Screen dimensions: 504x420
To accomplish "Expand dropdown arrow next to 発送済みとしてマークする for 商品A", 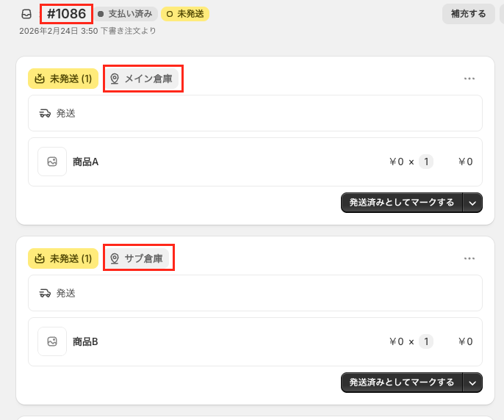I will coord(473,203).
